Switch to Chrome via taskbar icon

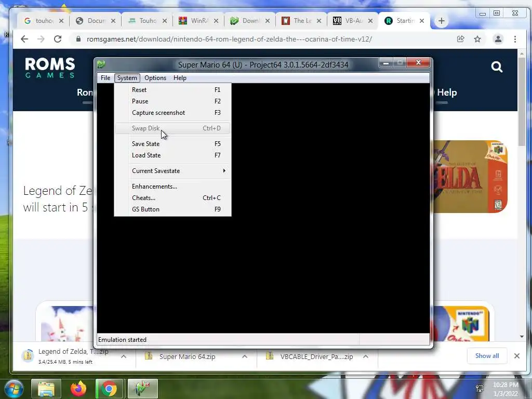click(109, 389)
